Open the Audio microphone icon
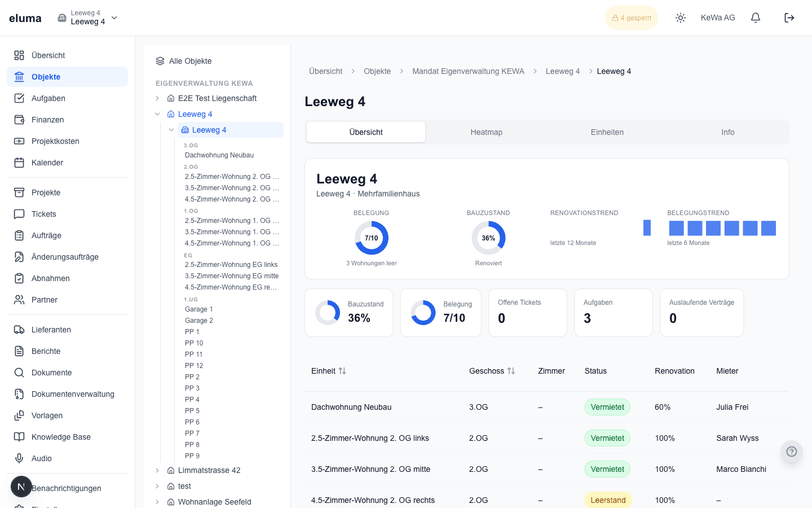812x508 pixels. click(19, 458)
